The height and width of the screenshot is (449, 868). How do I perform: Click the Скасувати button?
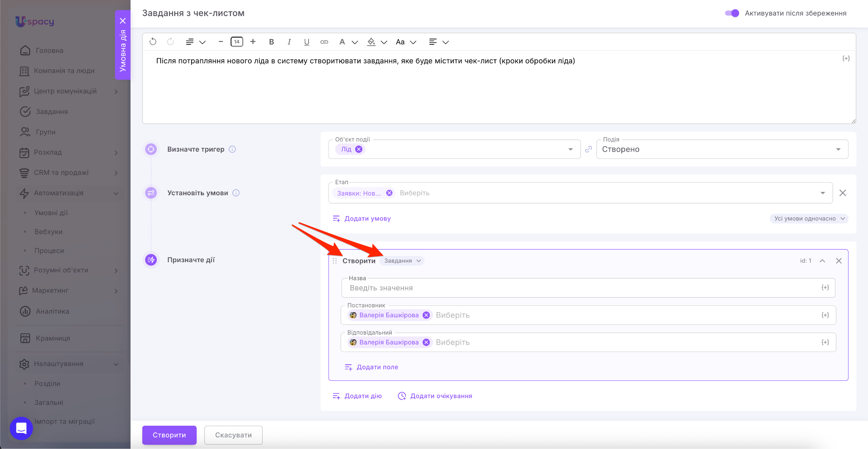click(x=233, y=435)
